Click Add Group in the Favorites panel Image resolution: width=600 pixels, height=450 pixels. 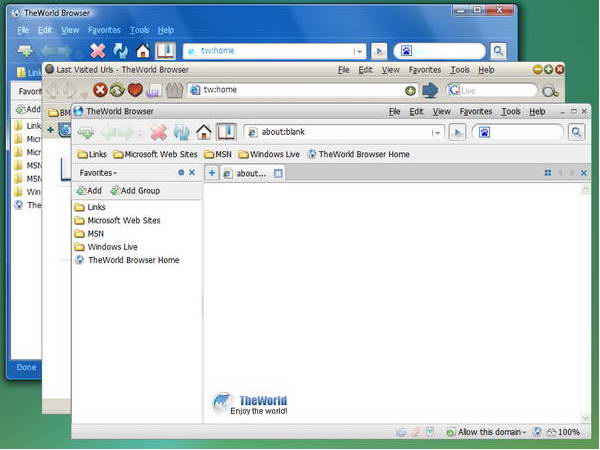tap(135, 191)
